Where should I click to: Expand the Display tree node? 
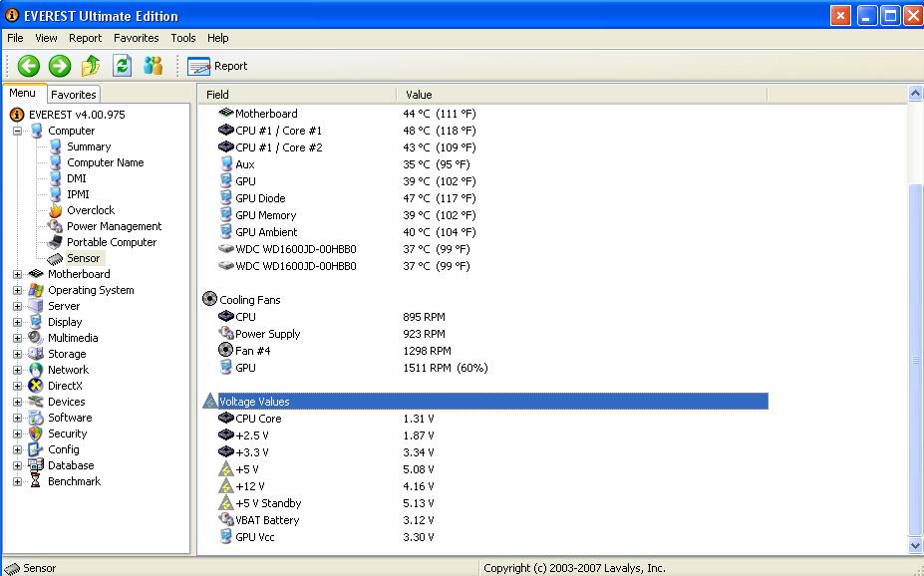point(18,322)
